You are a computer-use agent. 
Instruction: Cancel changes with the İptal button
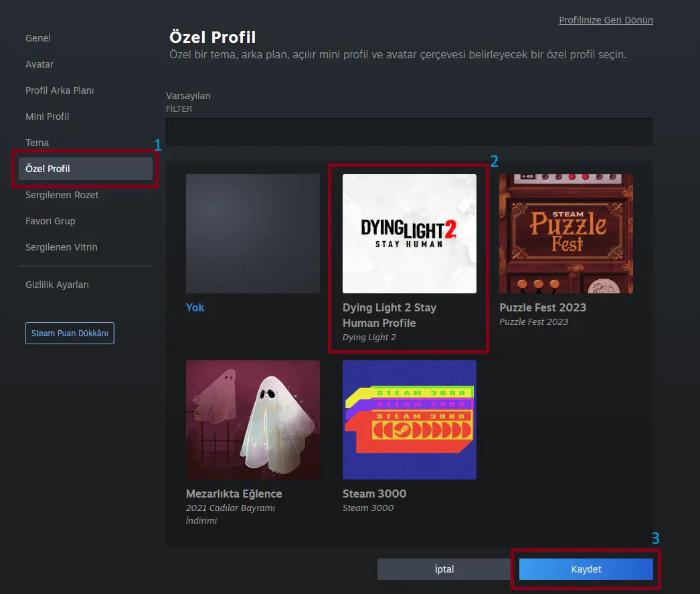[x=444, y=569]
